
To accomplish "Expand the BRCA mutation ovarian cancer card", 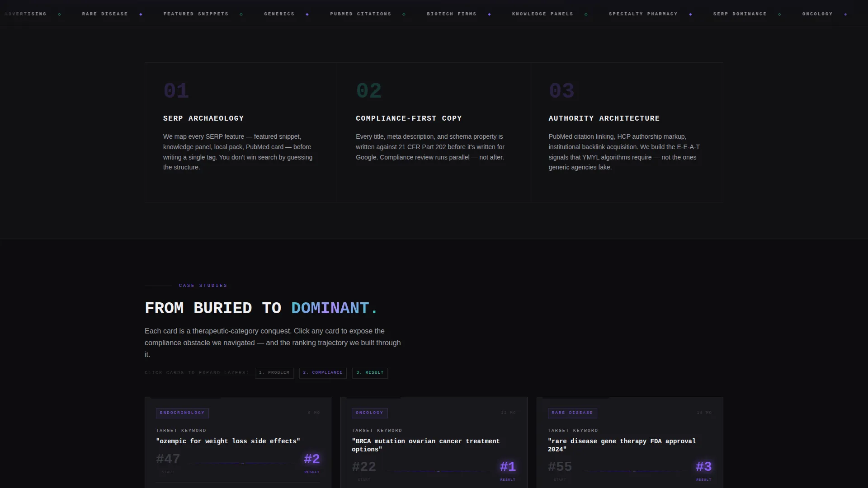I will click(x=434, y=443).
